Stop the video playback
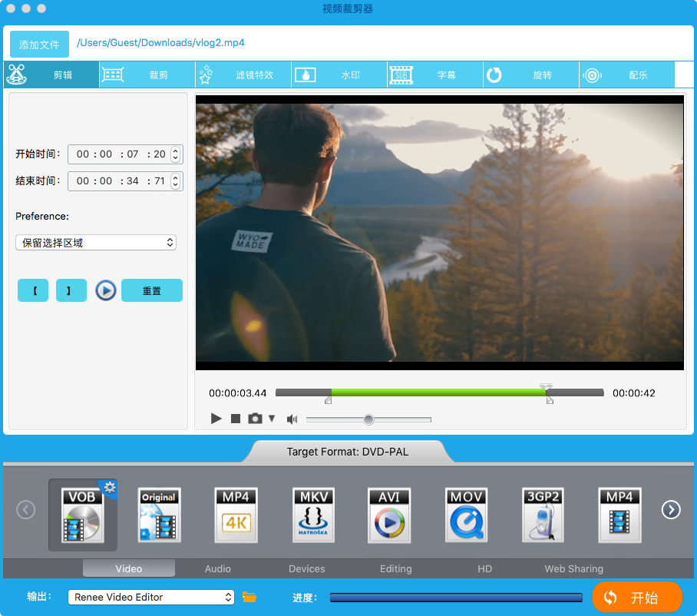697x616 pixels. (236, 419)
